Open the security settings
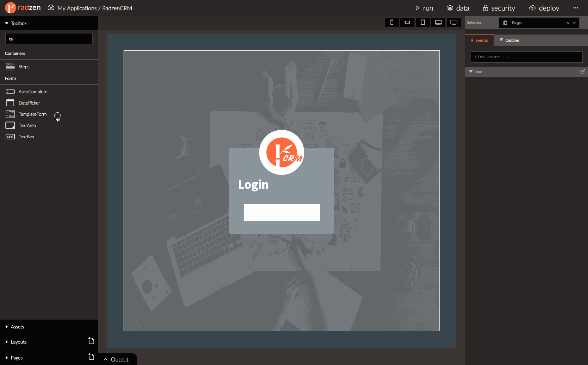Image resolution: width=588 pixels, height=365 pixels. coord(499,8)
